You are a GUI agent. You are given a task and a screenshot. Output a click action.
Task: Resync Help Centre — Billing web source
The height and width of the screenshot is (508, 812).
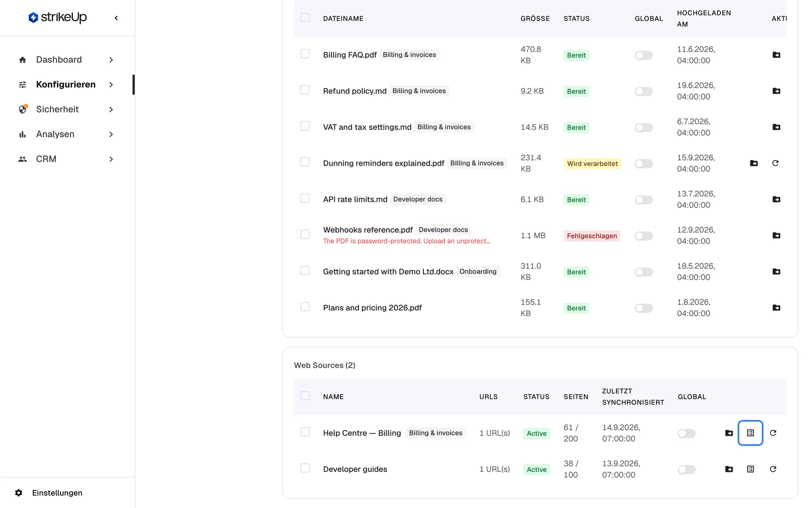point(773,433)
